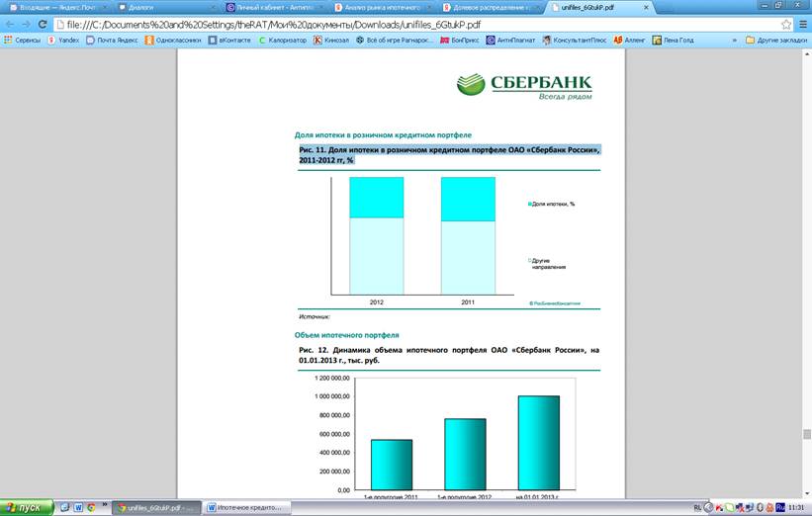Screen dimensions: 812x516
Task: Open the Лена Голд bookmark
Action: pos(673,40)
